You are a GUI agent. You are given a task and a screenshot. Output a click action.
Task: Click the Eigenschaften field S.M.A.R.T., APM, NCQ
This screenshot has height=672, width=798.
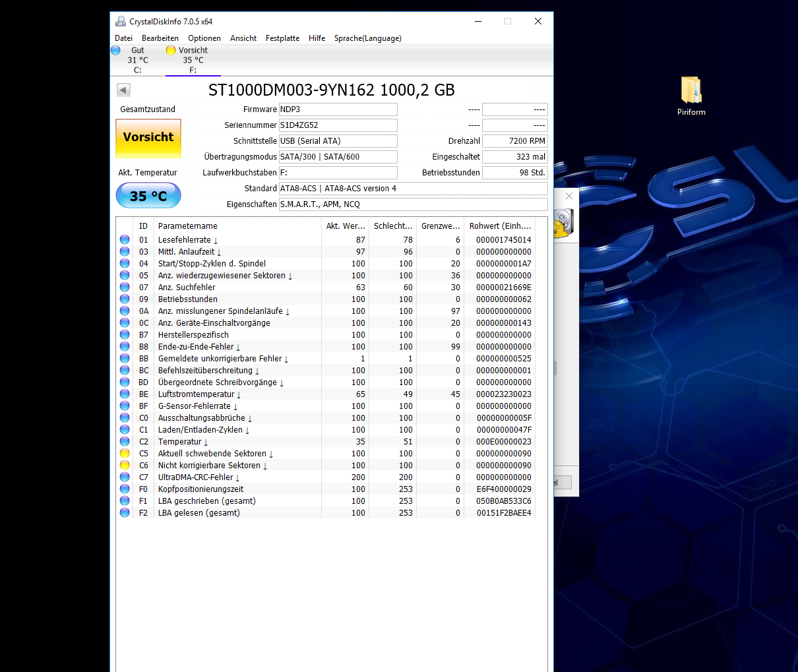(414, 204)
